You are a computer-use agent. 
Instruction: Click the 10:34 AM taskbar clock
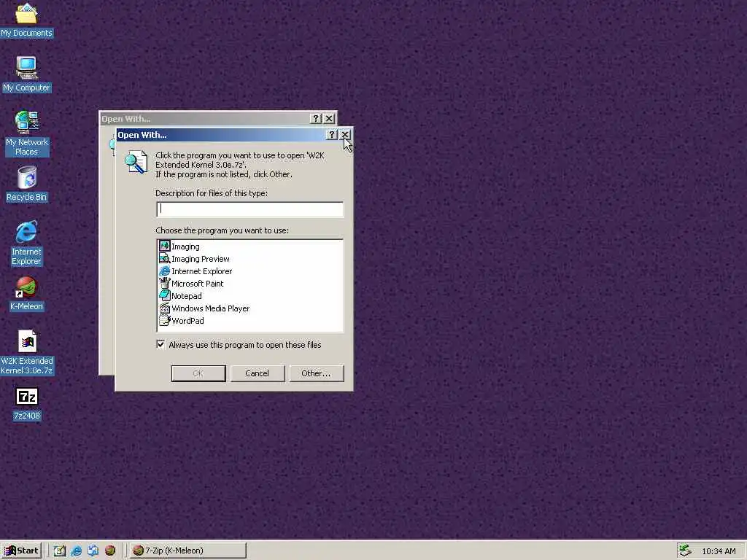pyautogui.click(x=719, y=551)
